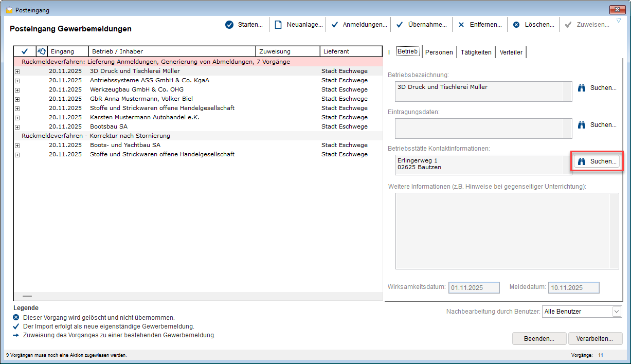The height and width of the screenshot is (364, 631).
Task: Click binoculars icon next to Eintragungsdaten
Action: click(x=582, y=125)
